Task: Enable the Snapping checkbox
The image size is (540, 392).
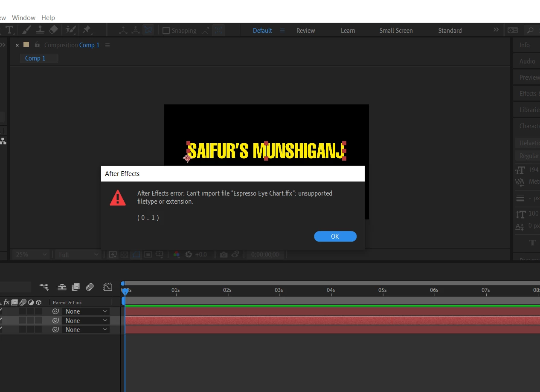Action: (166, 31)
